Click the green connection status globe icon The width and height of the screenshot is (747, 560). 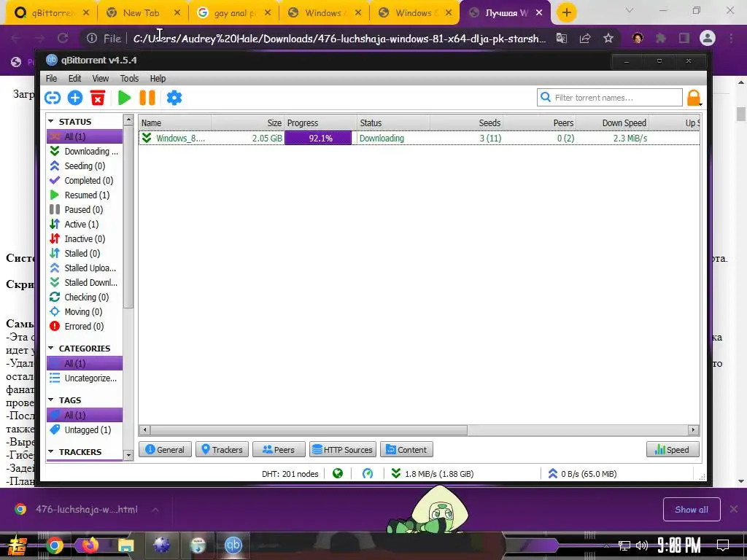[338, 474]
